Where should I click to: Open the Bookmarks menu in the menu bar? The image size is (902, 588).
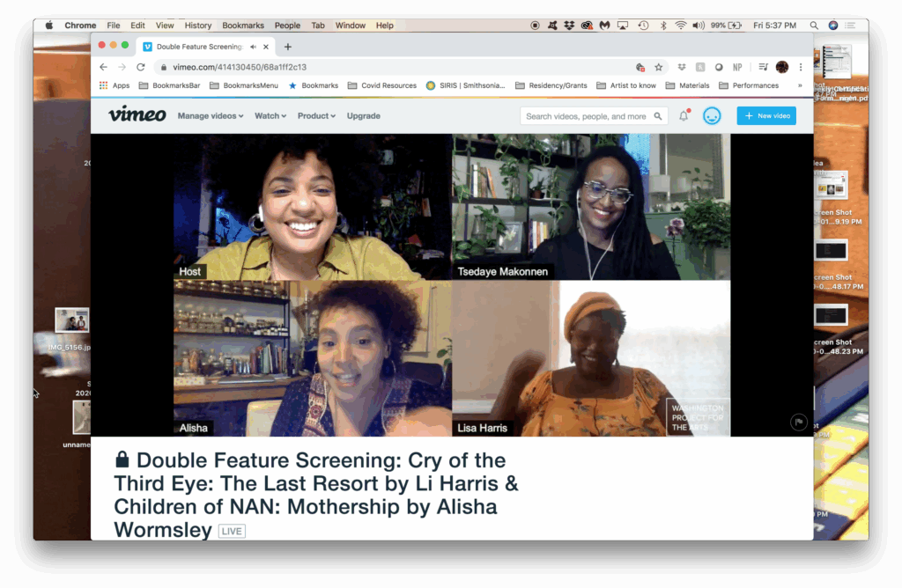coord(242,26)
